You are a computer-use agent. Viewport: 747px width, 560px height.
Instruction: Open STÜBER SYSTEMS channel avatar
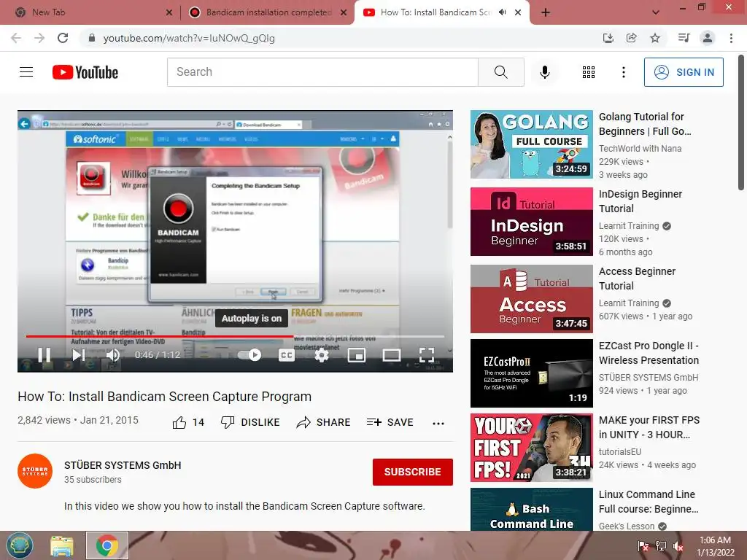pos(35,471)
